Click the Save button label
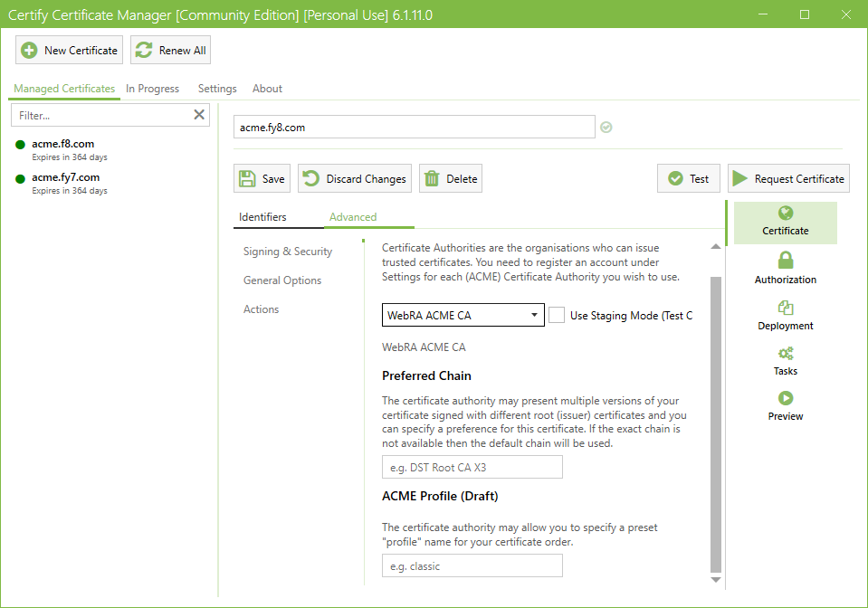Image resolution: width=868 pixels, height=608 pixels. 273,179
